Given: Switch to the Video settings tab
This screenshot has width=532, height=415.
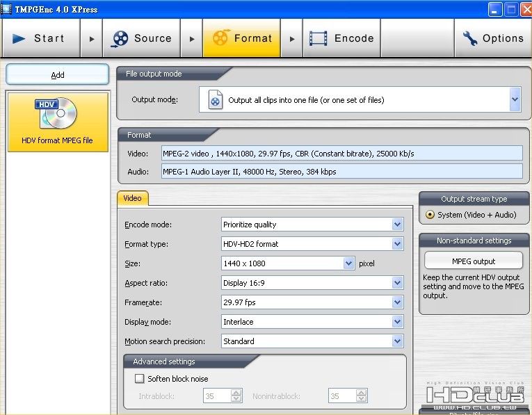Looking at the screenshot, I should 132,198.
